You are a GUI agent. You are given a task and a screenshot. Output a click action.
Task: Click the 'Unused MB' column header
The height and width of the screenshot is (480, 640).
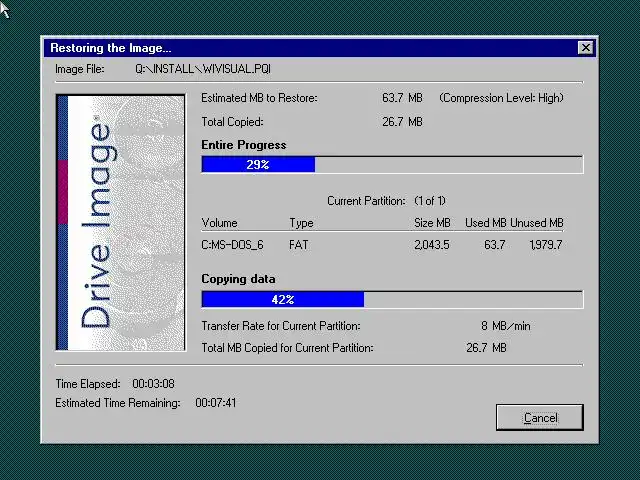click(537, 223)
